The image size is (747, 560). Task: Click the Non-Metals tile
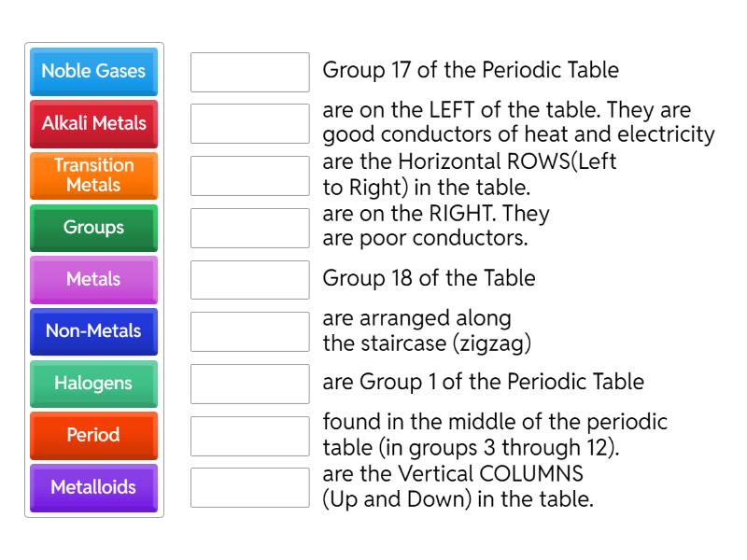point(93,331)
